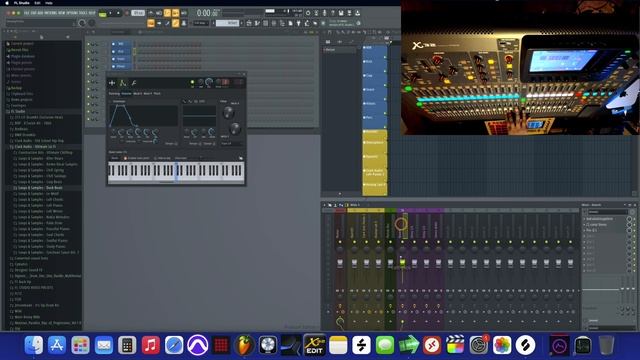The image size is (640, 360).
Task: Open the Photos app in the Dock
Action: point(502,345)
